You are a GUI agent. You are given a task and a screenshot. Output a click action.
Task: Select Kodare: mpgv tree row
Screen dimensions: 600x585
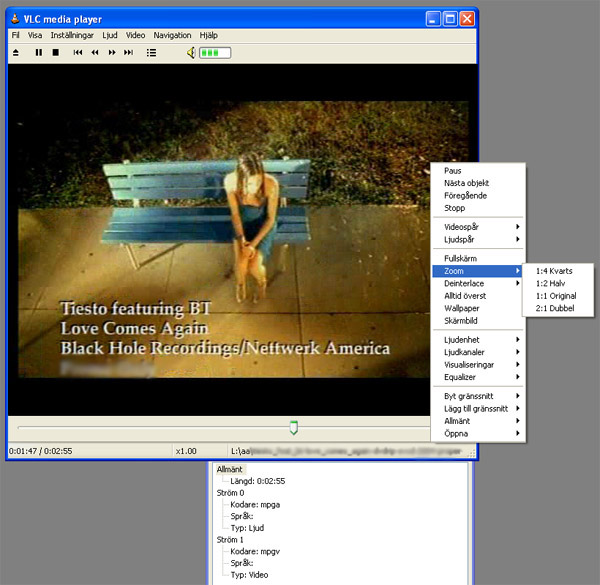pos(255,551)
